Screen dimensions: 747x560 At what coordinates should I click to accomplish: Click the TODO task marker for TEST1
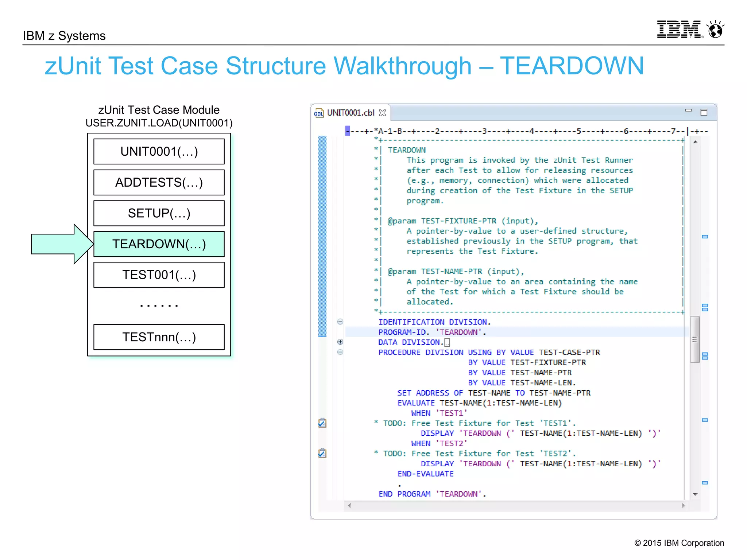click(322, 423)
